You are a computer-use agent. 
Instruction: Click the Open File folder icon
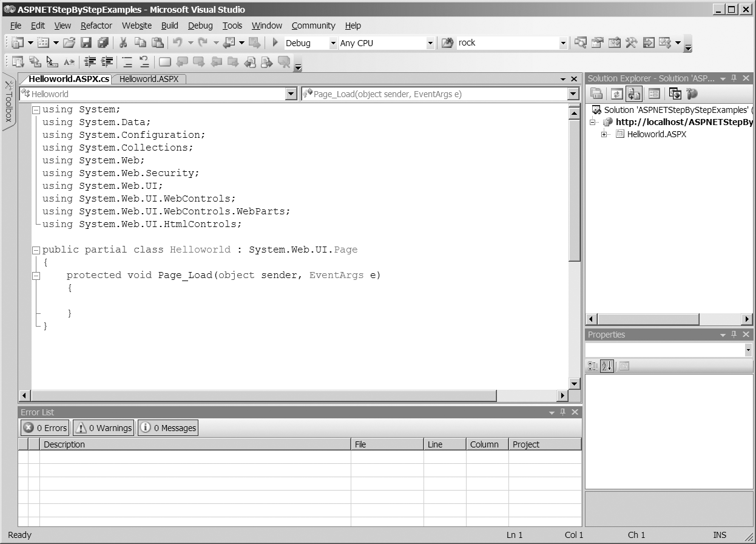pos(69,42)
